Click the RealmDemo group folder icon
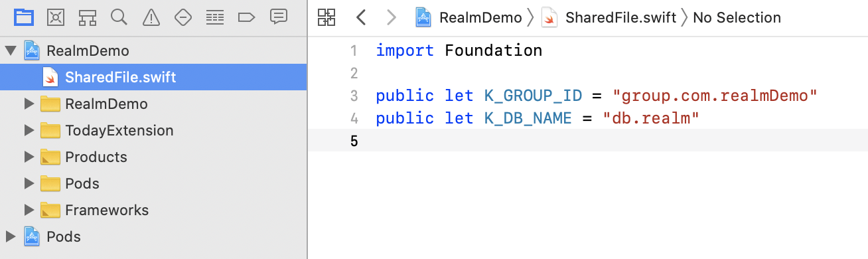The height and width of the screenshot is (259, 868). [50, 104]
